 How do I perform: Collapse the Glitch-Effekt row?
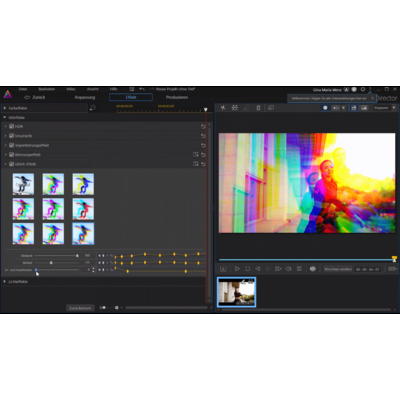(6, 164)
